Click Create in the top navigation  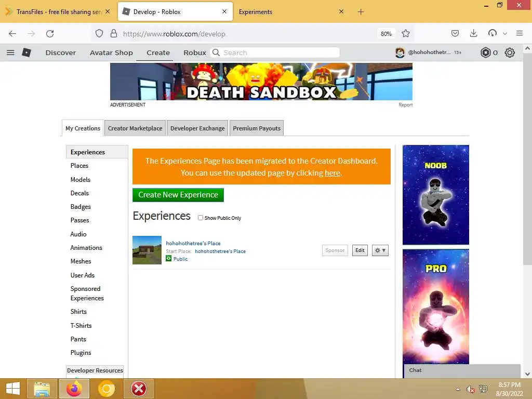[x=158, y=52]
